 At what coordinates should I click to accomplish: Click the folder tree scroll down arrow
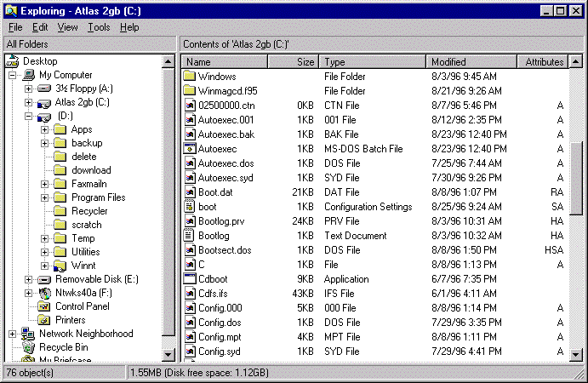pyautogui.click(x=168, y=354)
